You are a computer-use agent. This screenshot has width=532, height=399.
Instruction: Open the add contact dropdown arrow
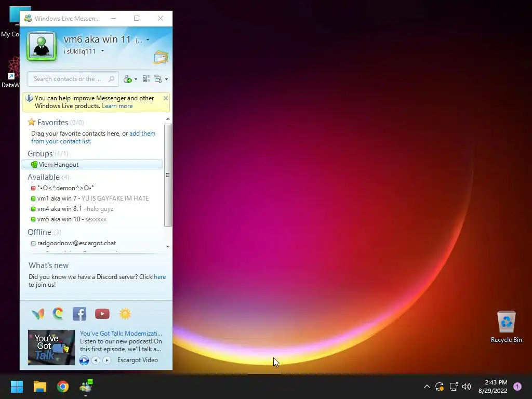pos(136,79)
